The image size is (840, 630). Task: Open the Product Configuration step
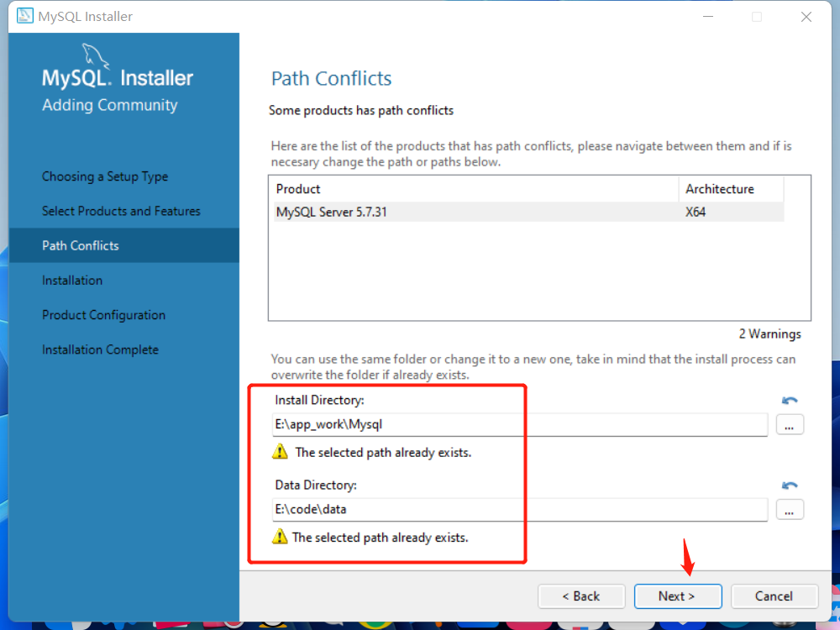click(x=104, y=315)
